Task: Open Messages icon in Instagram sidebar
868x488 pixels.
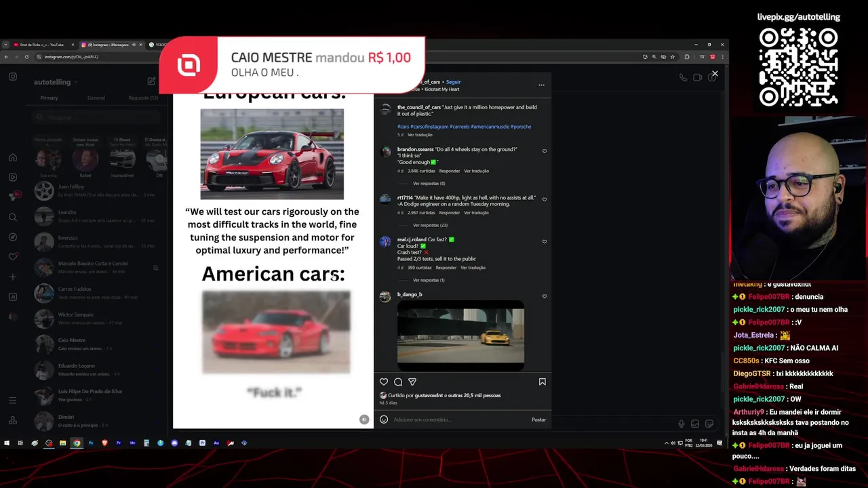Action: point(13,197)
